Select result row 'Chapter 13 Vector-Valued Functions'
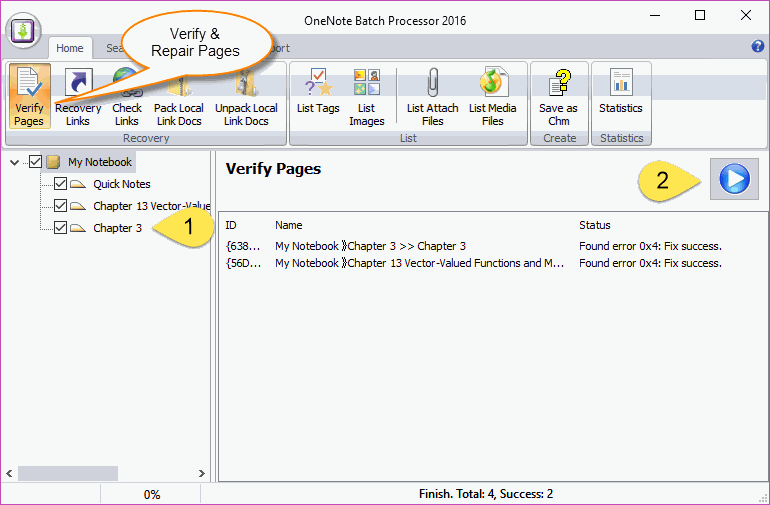770x505 pixels. coord(493,263)
